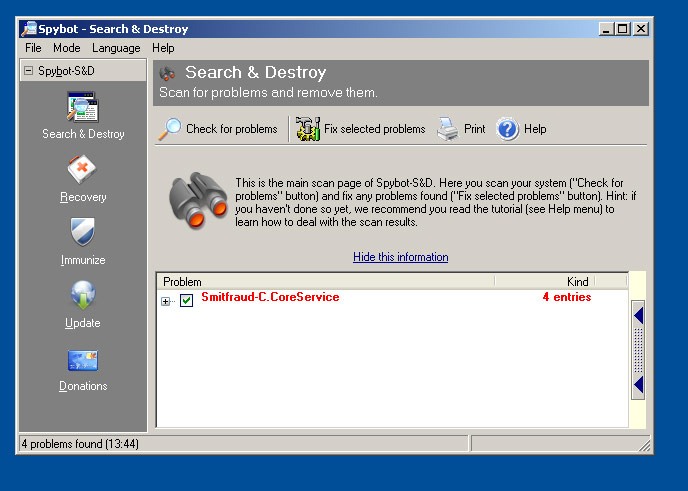This screenshot has width=688, height=491.
Task: Click the Spybot title bar application icon
Action: (x=29, y=29)
